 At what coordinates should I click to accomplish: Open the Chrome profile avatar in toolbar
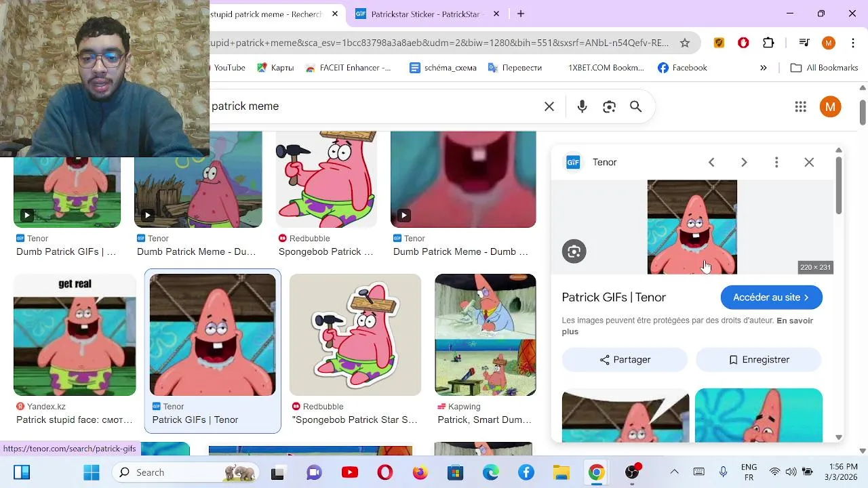coord(828,43)
